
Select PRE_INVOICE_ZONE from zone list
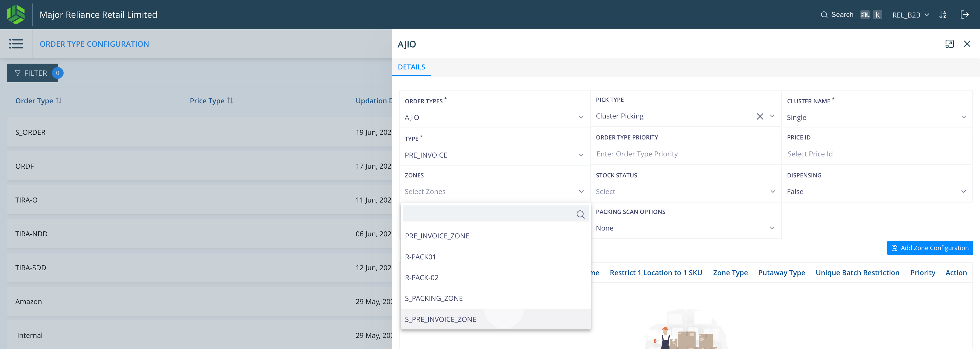pos(495,236)
